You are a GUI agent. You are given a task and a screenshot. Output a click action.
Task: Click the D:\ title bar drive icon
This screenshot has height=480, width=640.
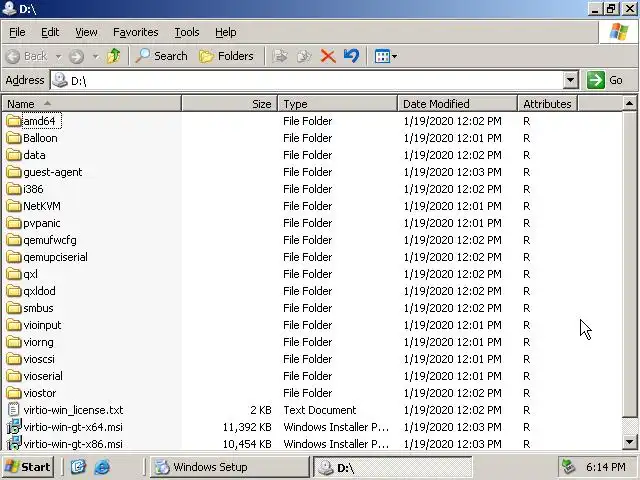(9, 8)
